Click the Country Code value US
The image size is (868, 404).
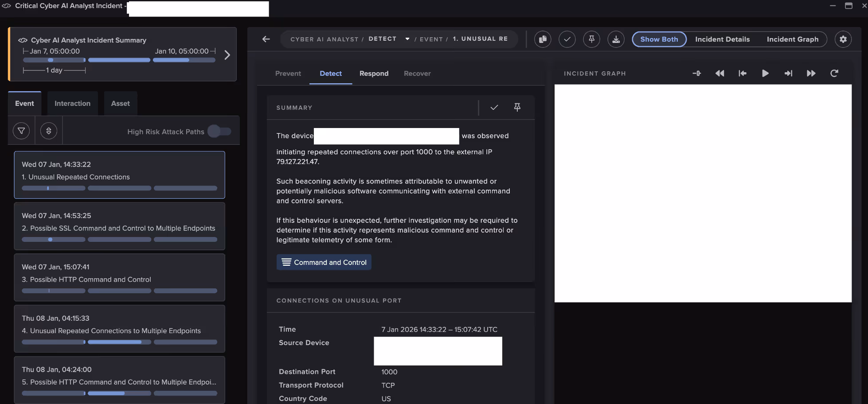(x=386, y=399)
